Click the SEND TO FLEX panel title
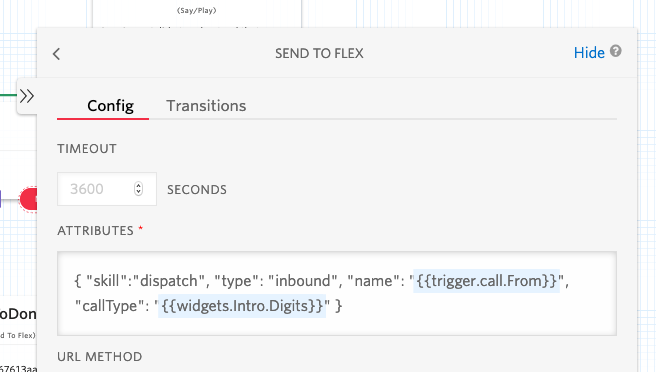656x372 pixels. tap(319, 54)
